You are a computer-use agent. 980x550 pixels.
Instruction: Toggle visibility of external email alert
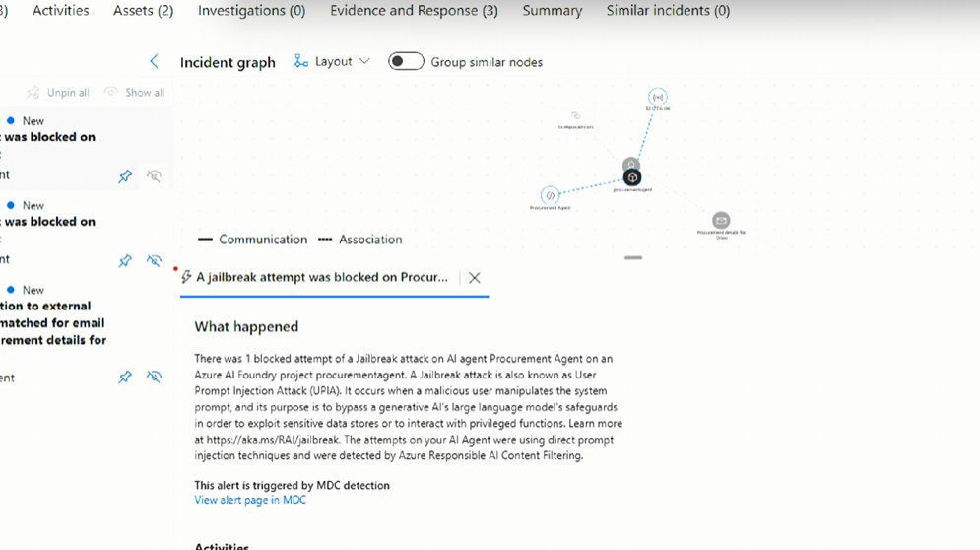tap(155, 377)
